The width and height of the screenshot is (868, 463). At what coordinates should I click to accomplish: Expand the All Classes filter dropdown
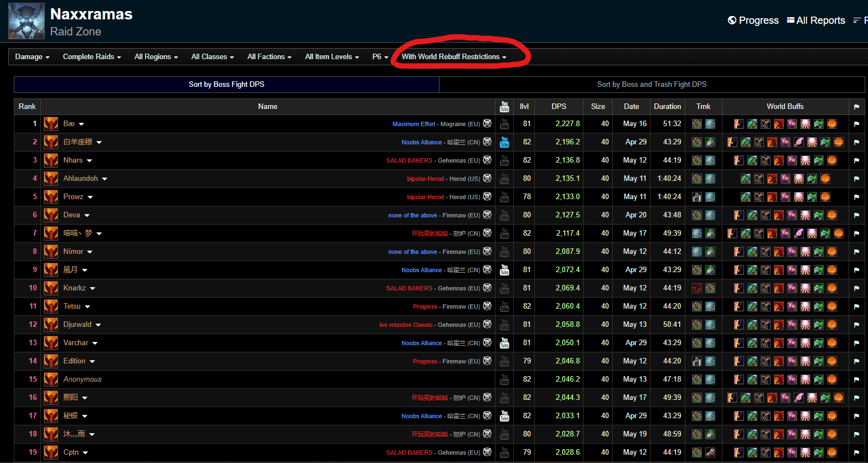213,57
